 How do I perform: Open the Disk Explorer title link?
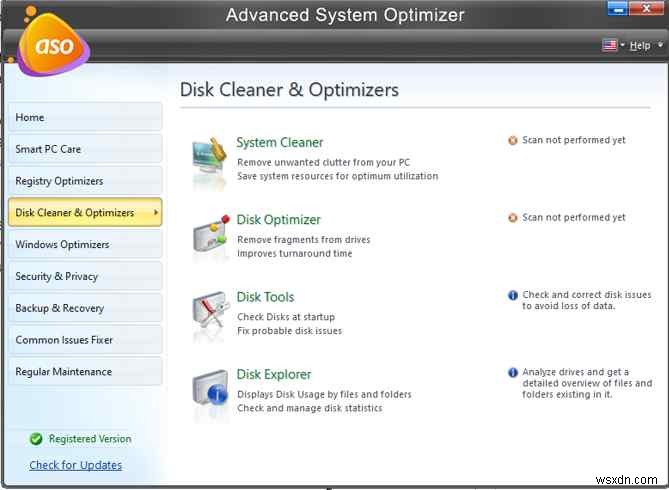274,375
